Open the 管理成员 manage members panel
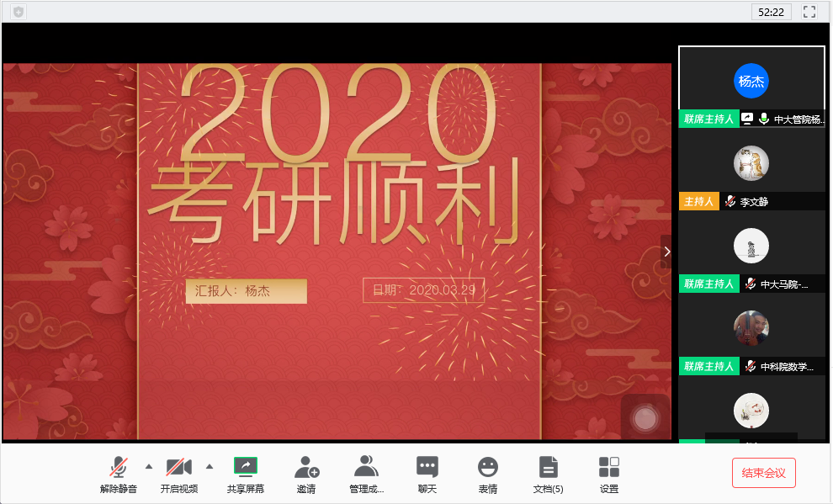This screenshot has width=833, height=504. pyautogui.click(x=366, y=473)
